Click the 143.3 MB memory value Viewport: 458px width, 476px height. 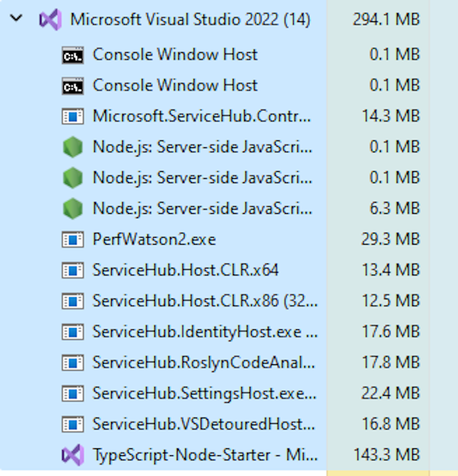[x=387, y=455]
